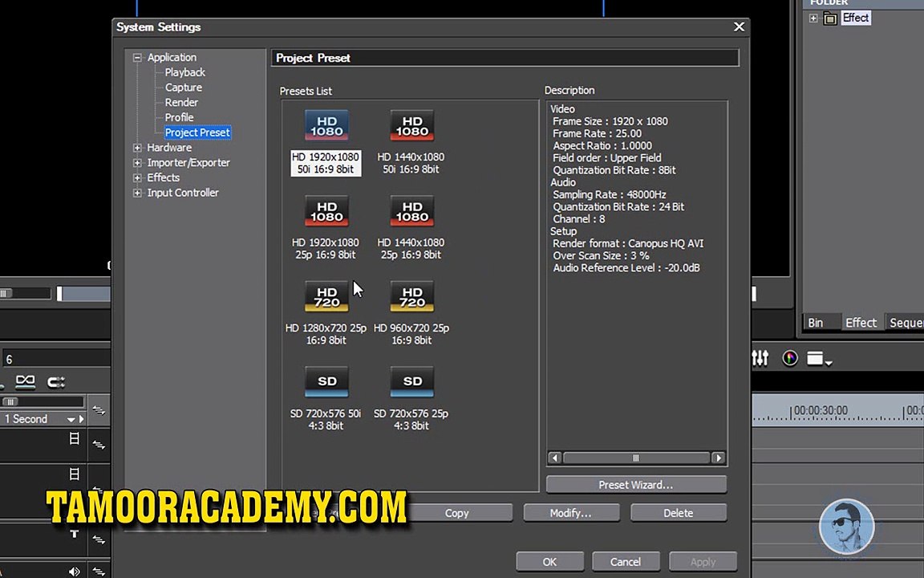Toggle audio track speaker mute icon
This screenshot has height=578, width=924.
[75, 571]
